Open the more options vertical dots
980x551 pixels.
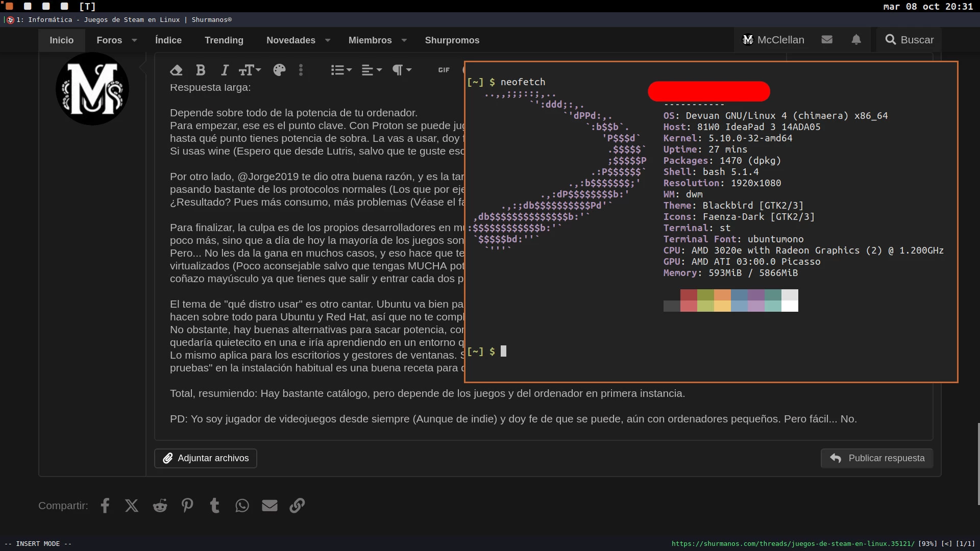point(301,70)
